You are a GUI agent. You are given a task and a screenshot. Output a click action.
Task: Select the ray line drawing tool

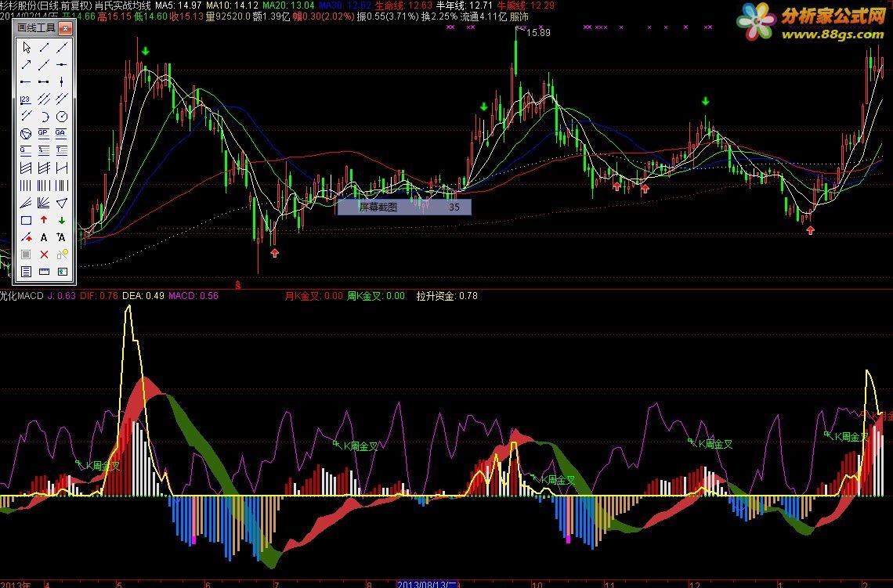click(x=44, y=64)
